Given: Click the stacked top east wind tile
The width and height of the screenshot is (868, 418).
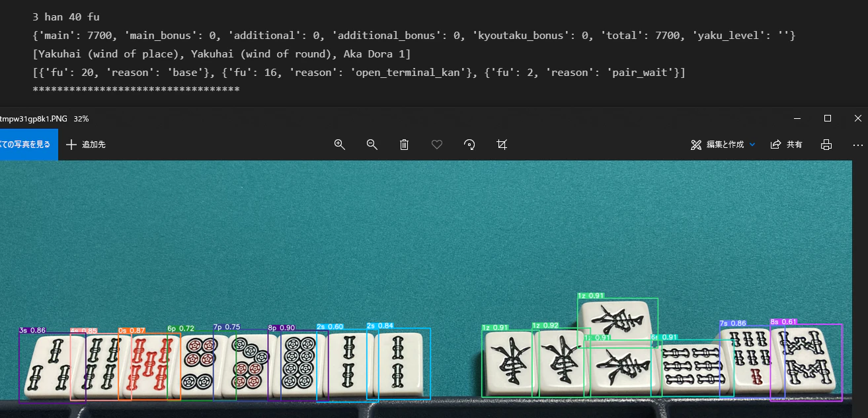Looking at the screenshot, I should click(617, 321).
